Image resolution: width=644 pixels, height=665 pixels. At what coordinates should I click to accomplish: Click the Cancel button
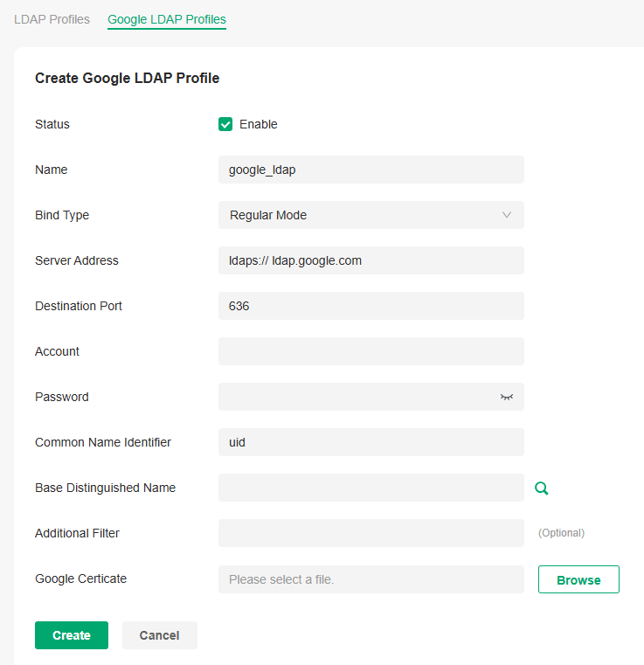[x=159, y=635]
